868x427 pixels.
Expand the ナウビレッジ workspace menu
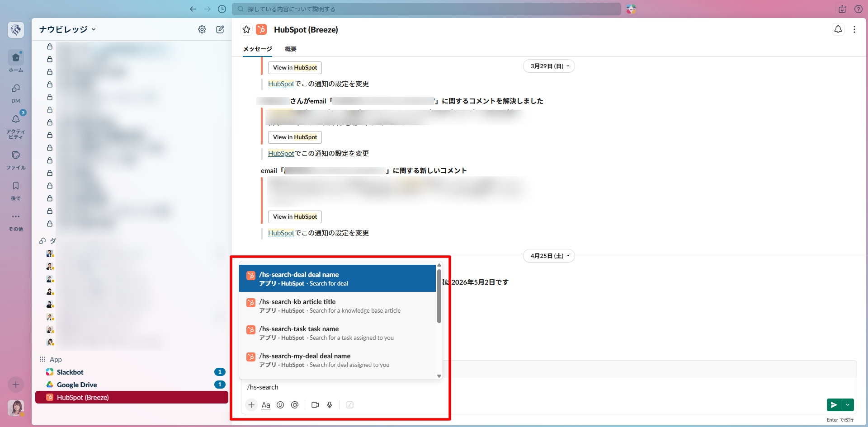point(67,29)
